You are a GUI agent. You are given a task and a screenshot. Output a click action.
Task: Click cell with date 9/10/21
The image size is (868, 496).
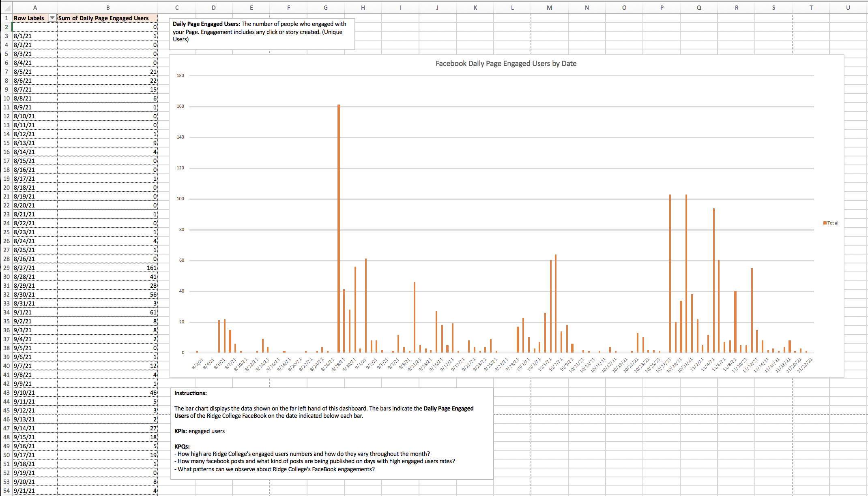click(x=35, y=393)
